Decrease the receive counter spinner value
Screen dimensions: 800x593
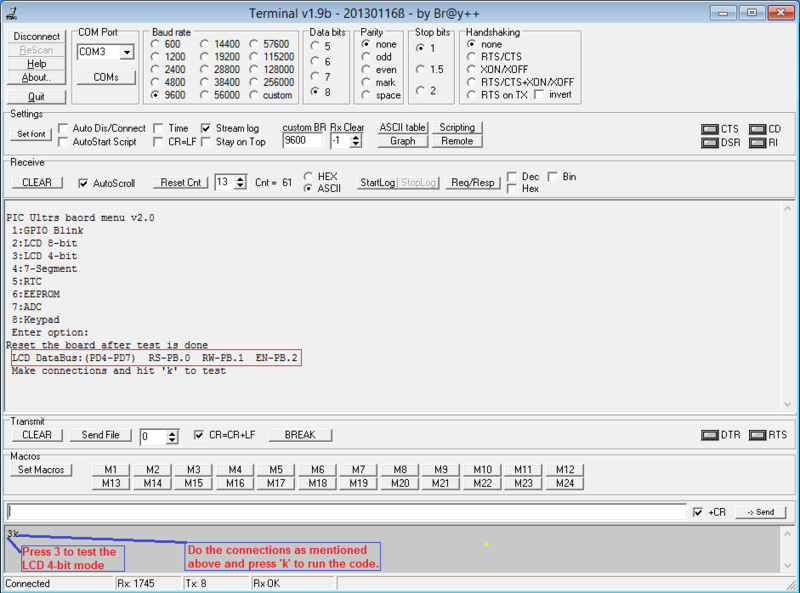[240, 186]
